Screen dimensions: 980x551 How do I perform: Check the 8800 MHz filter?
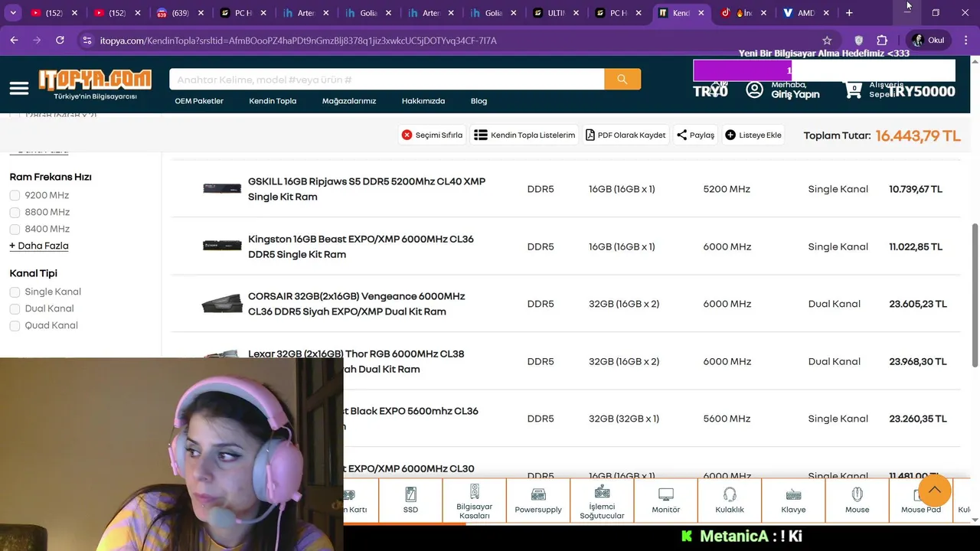pyautogui.click(x=15, y=212)
